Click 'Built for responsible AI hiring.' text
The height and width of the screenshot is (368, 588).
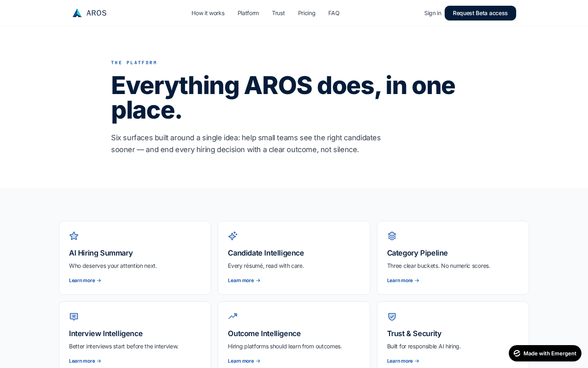[x=424, y=346]
